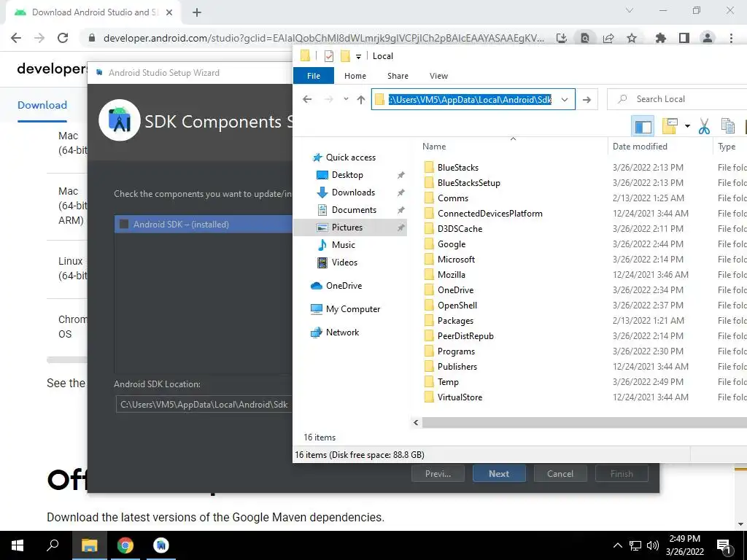Image resolution: width=747 pixels, height=560 pixels.
Task: Open the Windows Start menu
Action: [x=18, y=545]
